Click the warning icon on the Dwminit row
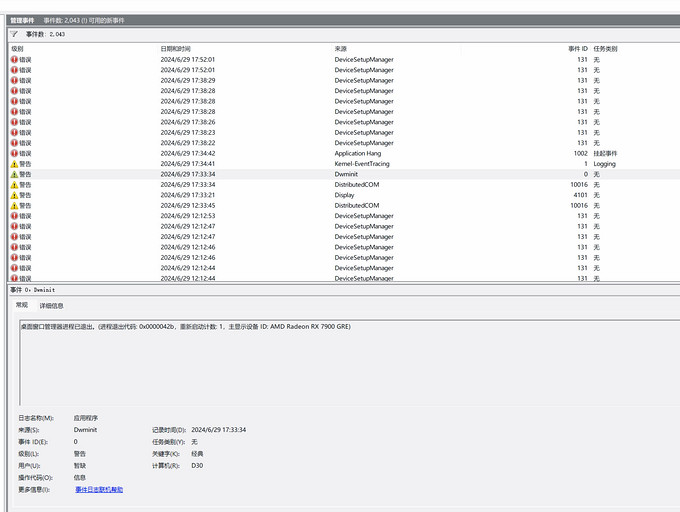This screenshot has height=512, width=680. (14, 174)
